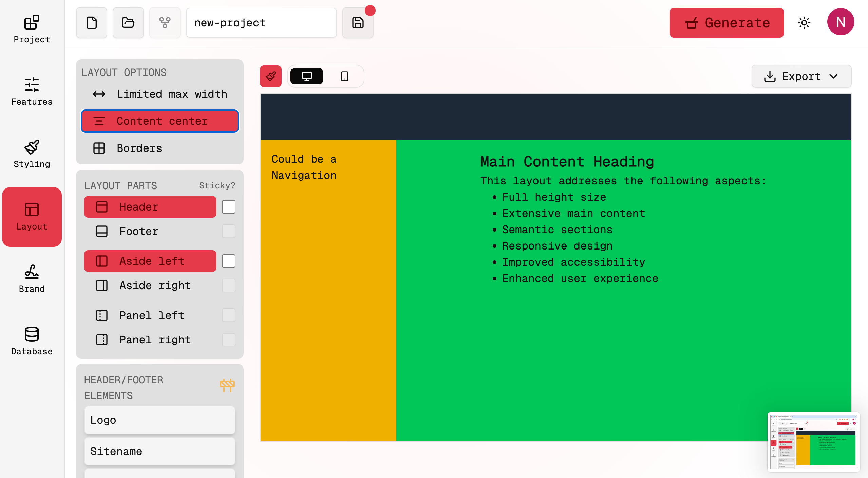
Task: Click the Generate button
Action: (726, 22)
